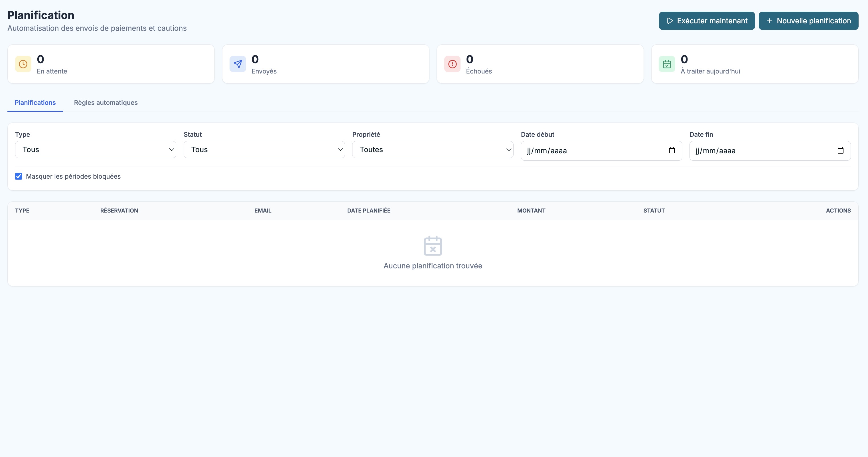Click the empty-state calendar icon
Screen dimensions: 868x457
click(x=433, y=246)
